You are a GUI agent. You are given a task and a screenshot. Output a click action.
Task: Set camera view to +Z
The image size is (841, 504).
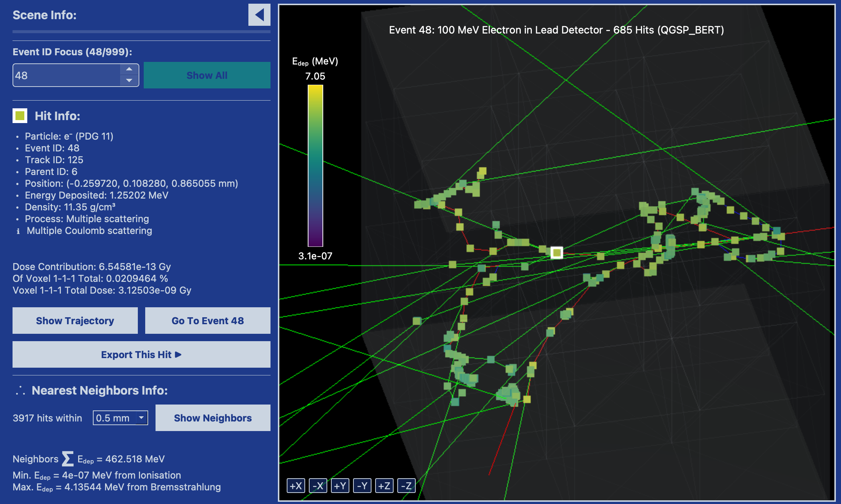point(384,486)
